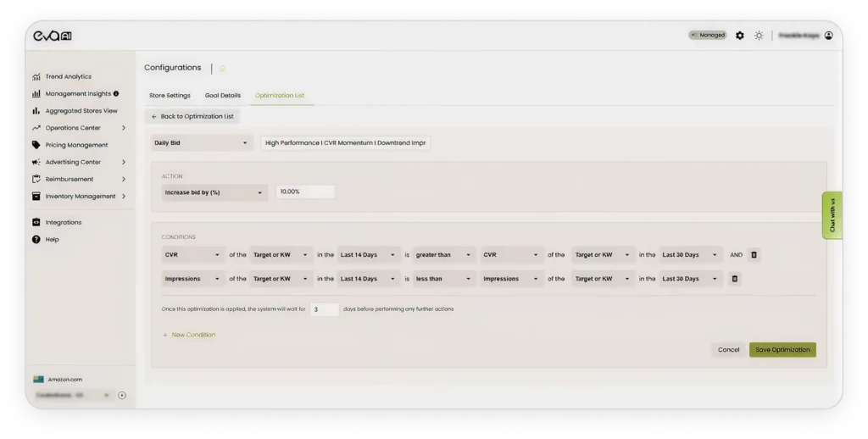
Task: Open the Help page from sidebar
Action: pos(52,239)
